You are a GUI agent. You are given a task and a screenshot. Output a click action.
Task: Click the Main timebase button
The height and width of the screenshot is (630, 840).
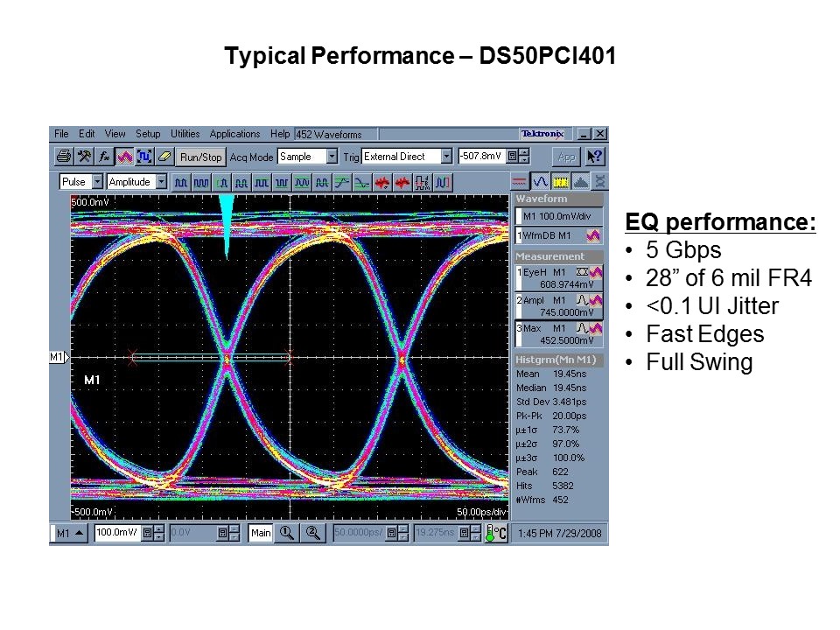pyautogui.click(x=260, y=534)
